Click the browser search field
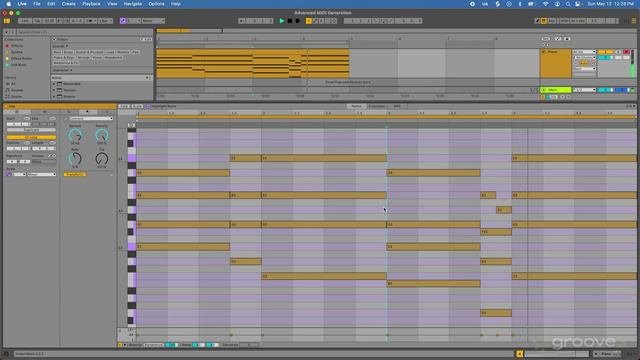 [84, 32]
